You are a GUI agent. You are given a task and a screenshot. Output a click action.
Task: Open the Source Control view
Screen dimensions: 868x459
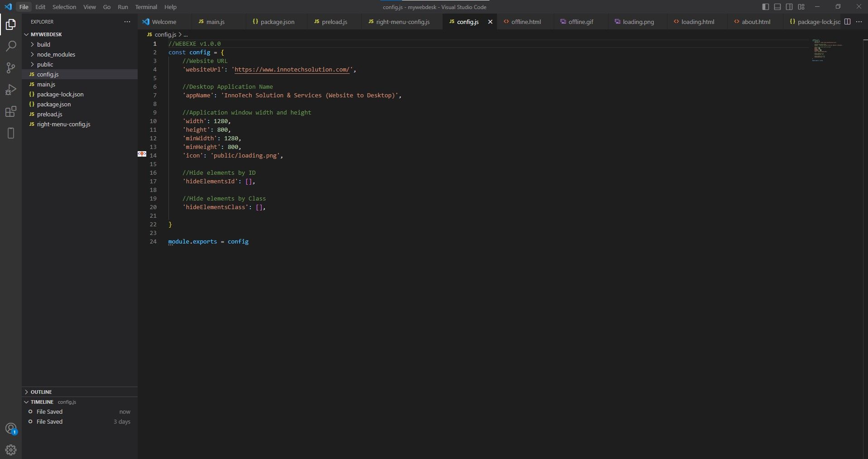(11, 68)
